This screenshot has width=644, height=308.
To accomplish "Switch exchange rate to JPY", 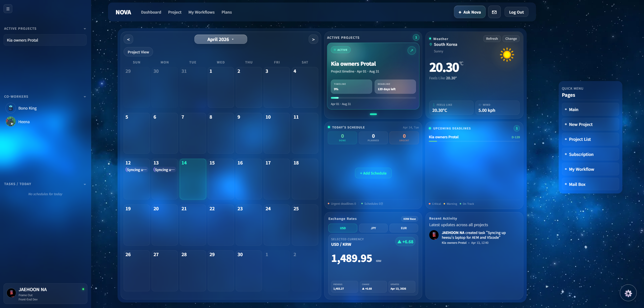I will click(x=373, y=228).
